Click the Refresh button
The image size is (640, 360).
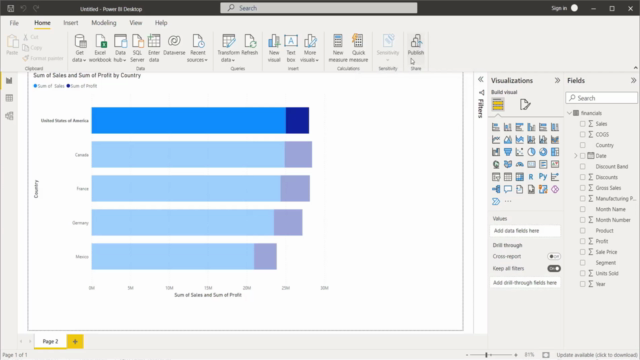[x=249, y=45]
